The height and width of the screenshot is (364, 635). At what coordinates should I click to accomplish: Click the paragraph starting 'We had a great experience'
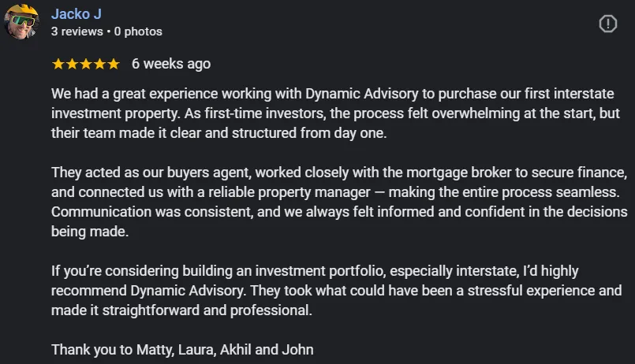point(335,113)
